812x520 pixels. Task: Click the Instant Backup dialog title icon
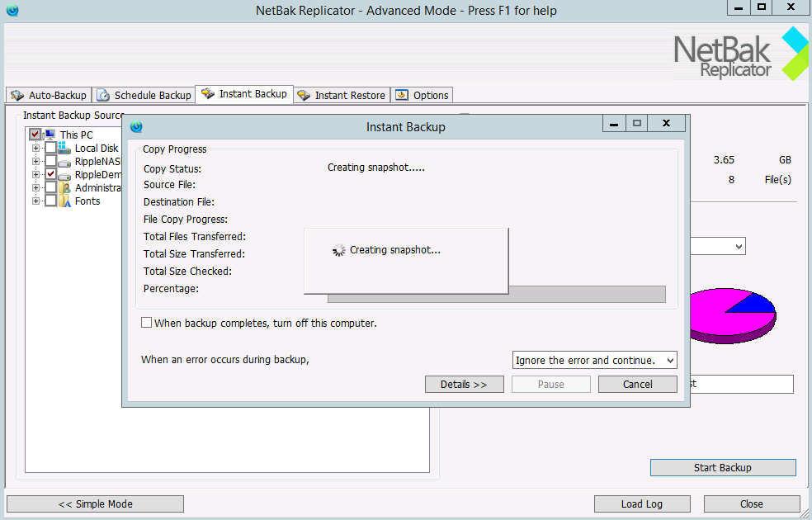(x=136, y=126)
